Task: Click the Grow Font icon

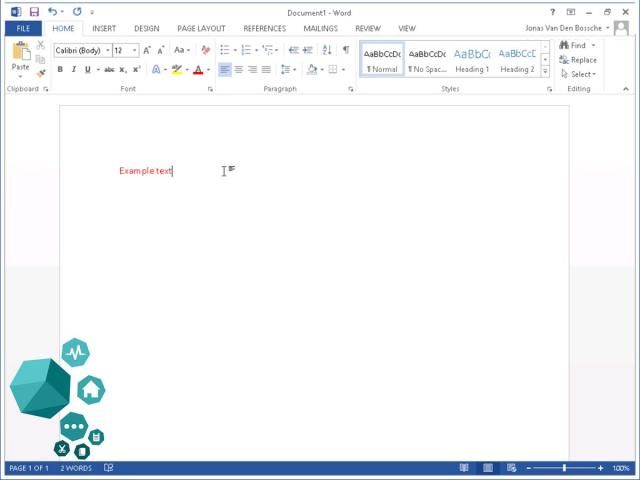Action: (x=147, y=50)
